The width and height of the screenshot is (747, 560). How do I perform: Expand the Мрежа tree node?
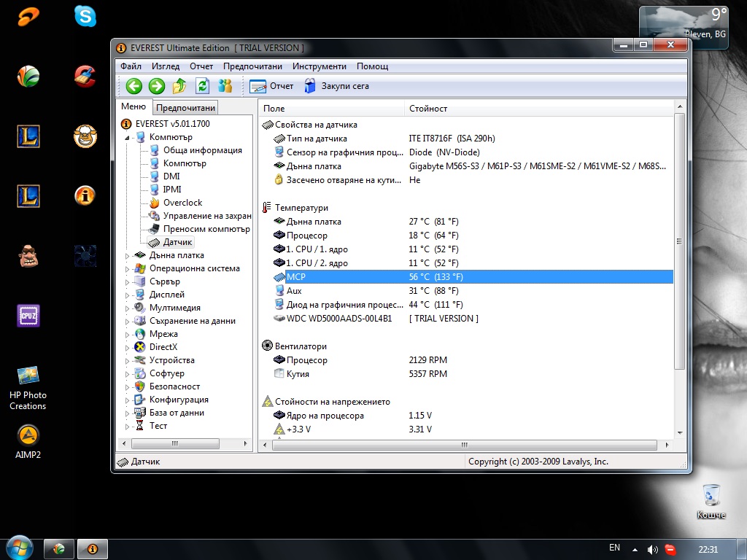pos(127,335)
